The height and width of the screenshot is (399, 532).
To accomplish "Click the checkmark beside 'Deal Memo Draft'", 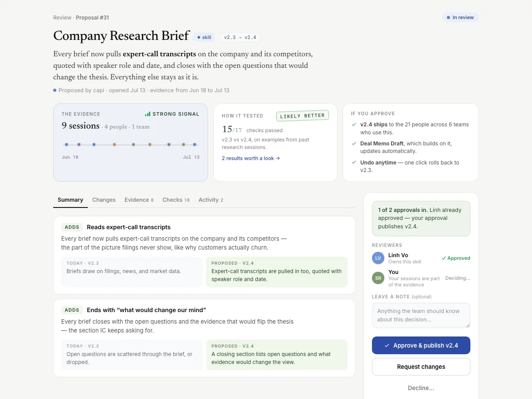I will (354, 144).
